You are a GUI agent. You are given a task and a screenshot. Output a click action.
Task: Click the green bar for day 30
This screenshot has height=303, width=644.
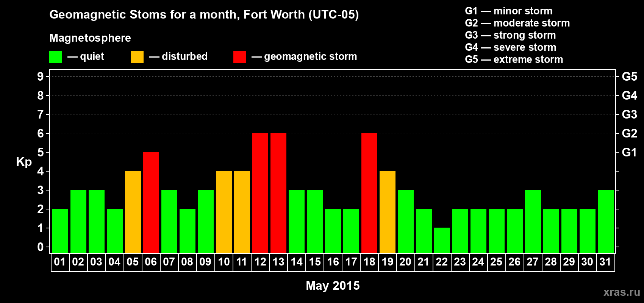pyautogui.click(x=588, y=231)
